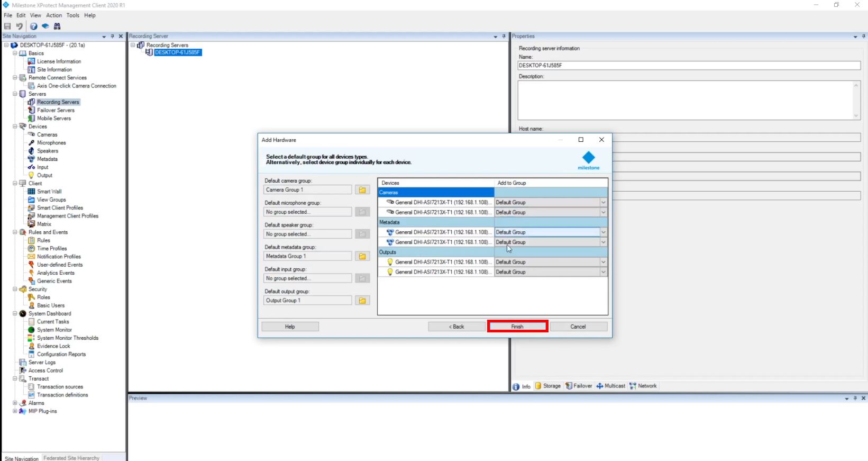Open Cameras under Devices
This screenshot has width=868, height=461.
point(47,134)
